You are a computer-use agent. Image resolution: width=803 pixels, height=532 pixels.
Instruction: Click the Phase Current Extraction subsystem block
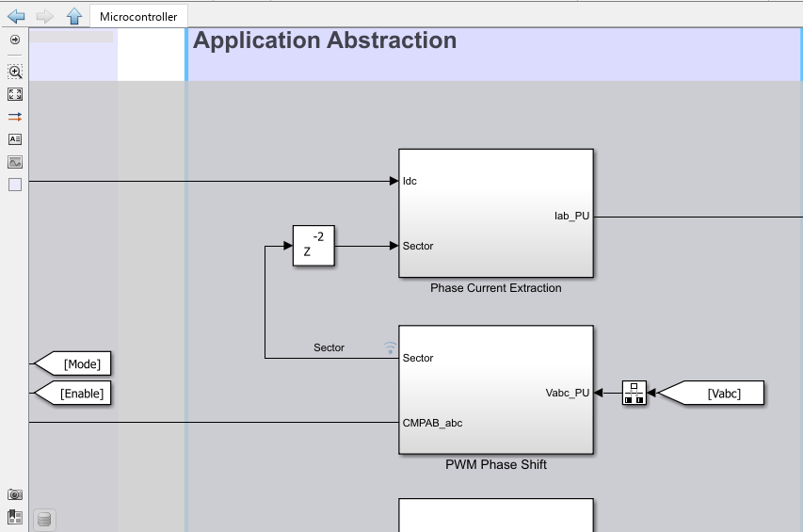pyautogui.click(x=495, y=213)
